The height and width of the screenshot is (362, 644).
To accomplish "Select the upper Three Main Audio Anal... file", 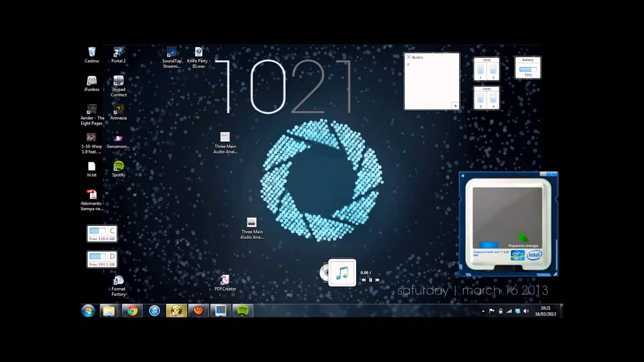I will click(x=225, y=143).
